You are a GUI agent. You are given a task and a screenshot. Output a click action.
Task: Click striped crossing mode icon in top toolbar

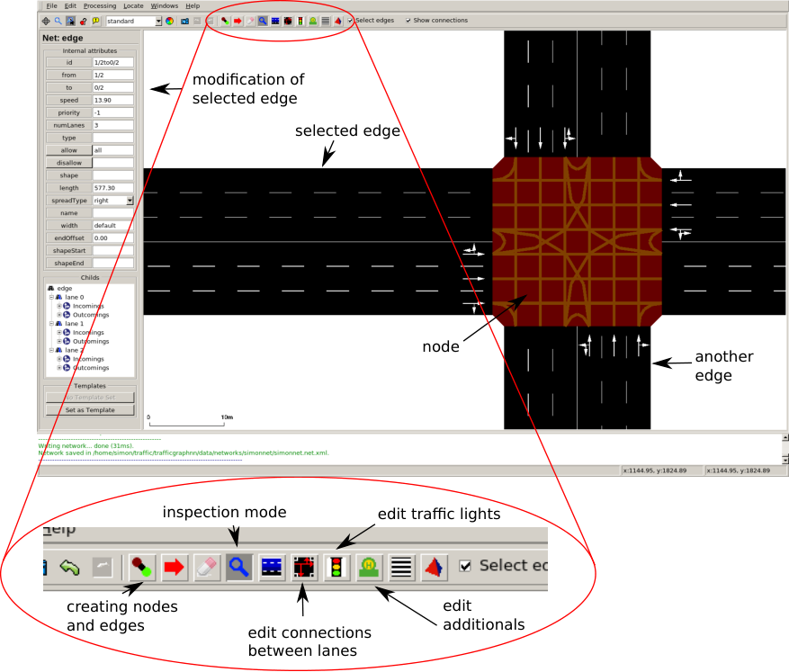326,21
